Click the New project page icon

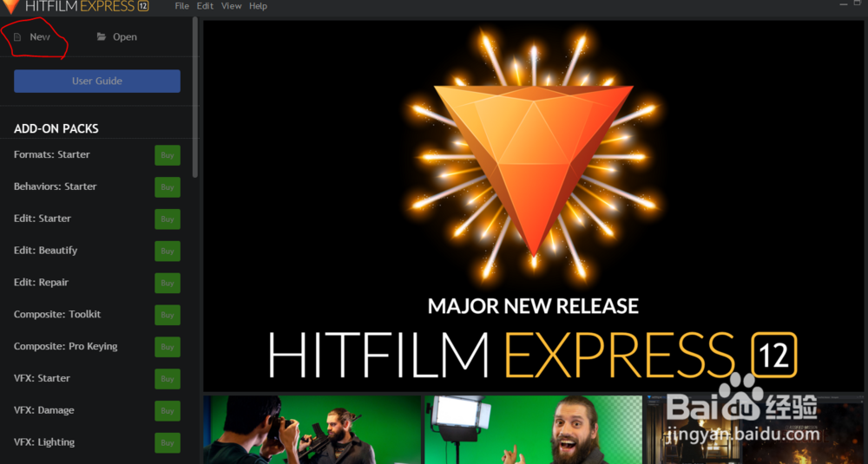17,37
